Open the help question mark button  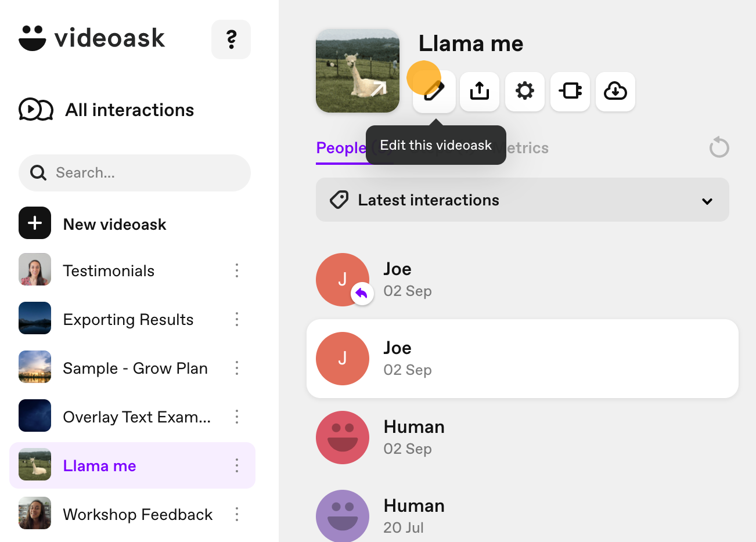coord(231,39)
